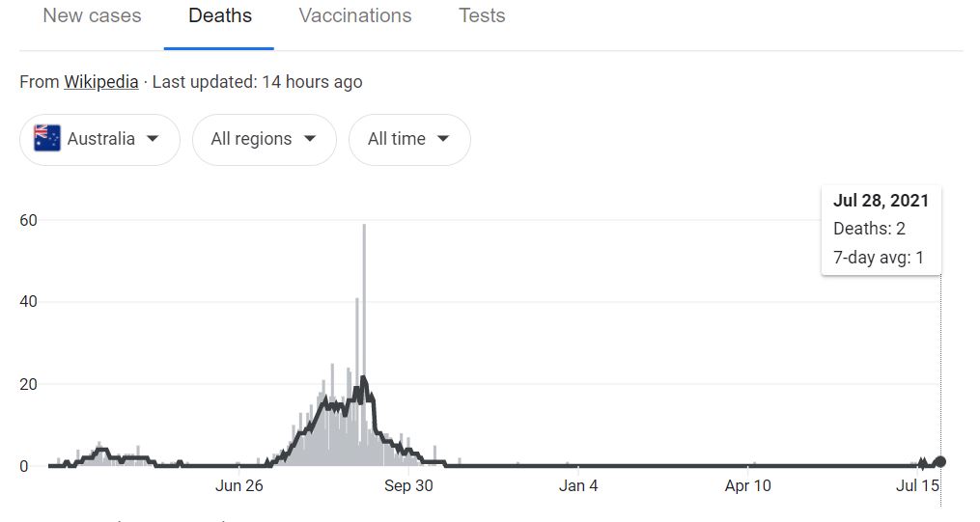Click the Jun 26 axis label
980x522 pixels.
click(x=238, y=485)
